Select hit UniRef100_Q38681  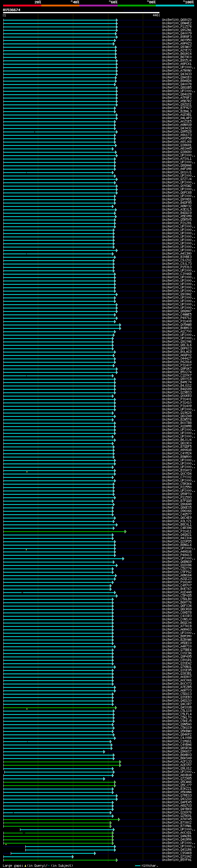point(177,145)
